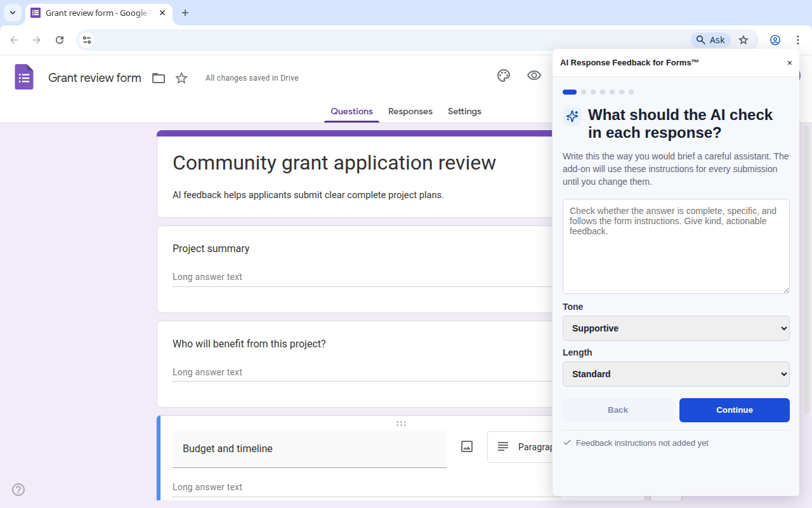Click the drag handle dots above Budget and timeline
812x508 pixels.
coord(401,424)
